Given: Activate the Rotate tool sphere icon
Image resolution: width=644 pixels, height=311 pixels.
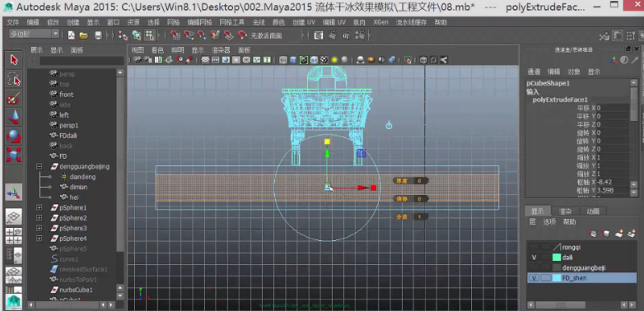Looking at the screenshot, I should [14, 137].
